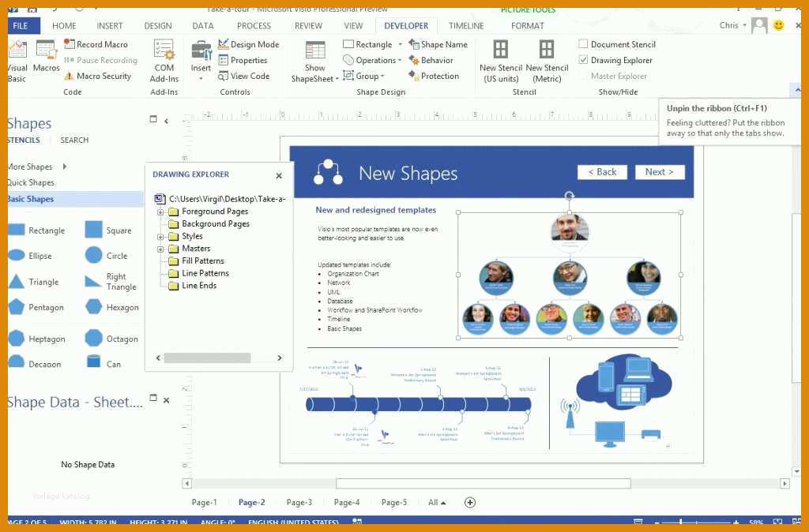Viewport: 809px width, 532px height.
Task: Open the Visual Basic editor
Action: click(17, 62)
